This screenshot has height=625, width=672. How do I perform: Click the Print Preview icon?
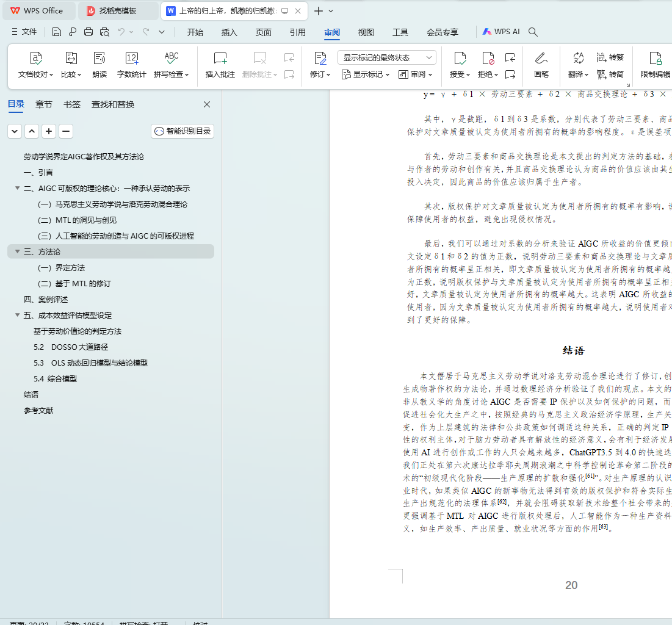104,32
